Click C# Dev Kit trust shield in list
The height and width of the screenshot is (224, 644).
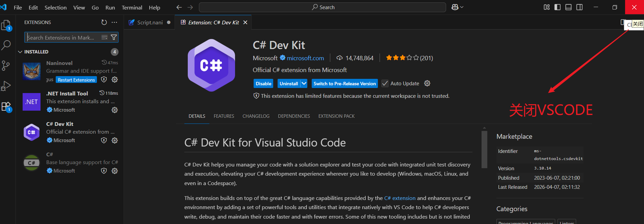[x=104, y=140]
